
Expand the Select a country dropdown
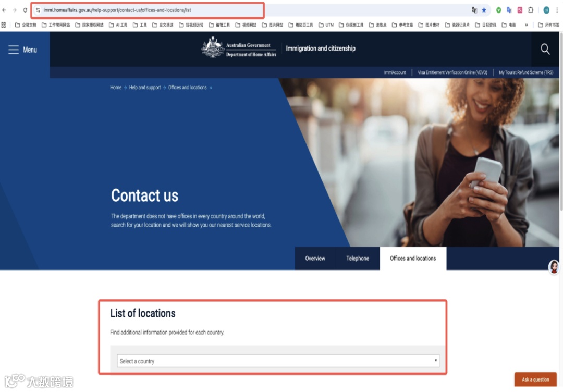pos(278,361)
